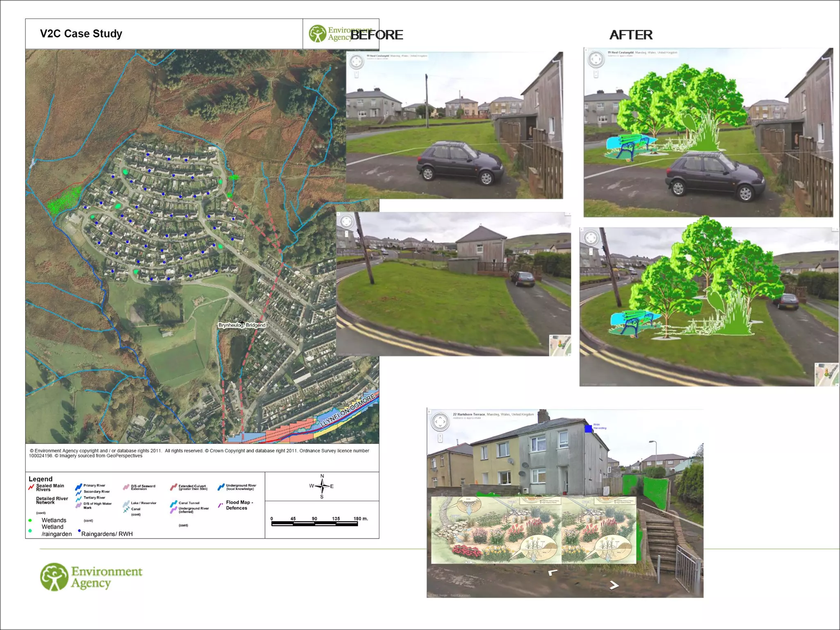Zoom in on Hartshorn Terrace street view
840x630 pixels.
coord(440,436)
